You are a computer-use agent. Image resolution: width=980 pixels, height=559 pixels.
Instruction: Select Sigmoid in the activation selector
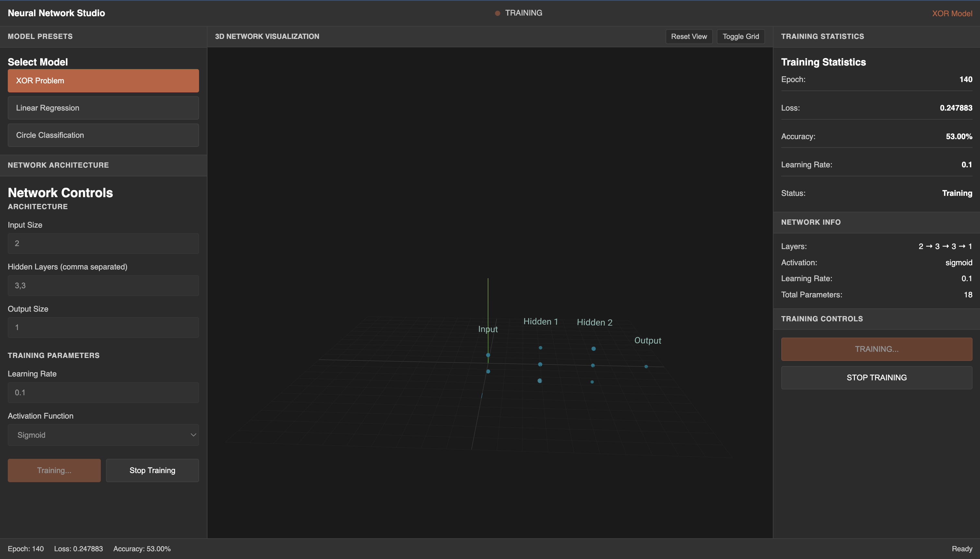pos(102,434)
